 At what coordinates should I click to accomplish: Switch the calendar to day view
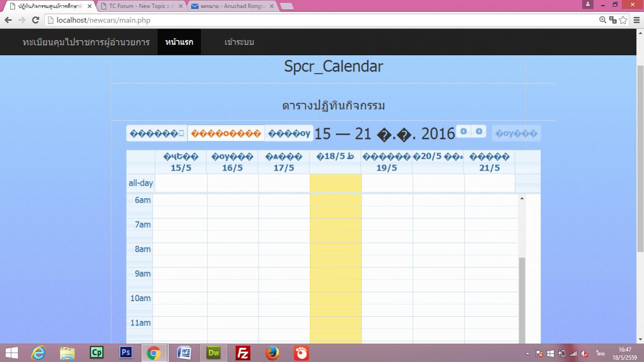coord(289,133)
